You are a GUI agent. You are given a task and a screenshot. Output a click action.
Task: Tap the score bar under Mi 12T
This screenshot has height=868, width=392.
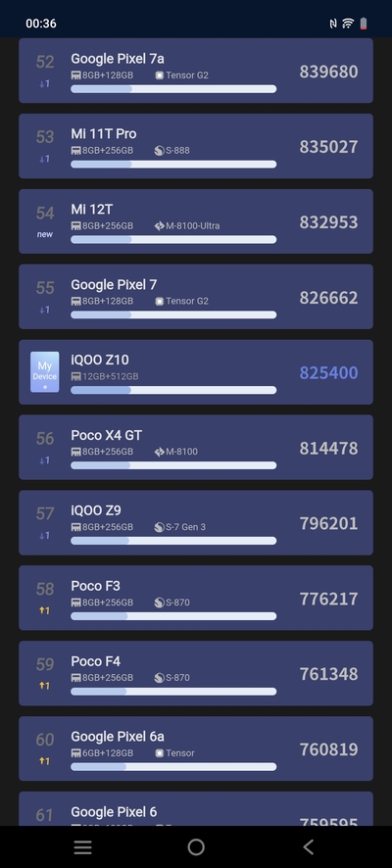(173, 240)
